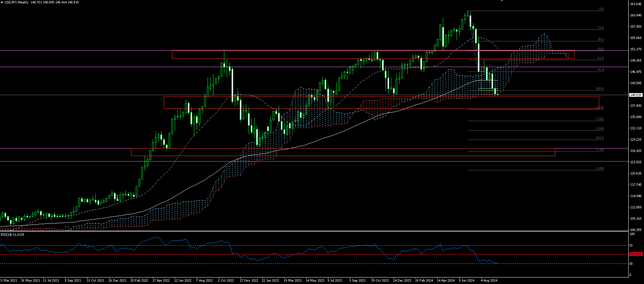
Task: Click RSI scale value 0 at the bottom
Action: click(x=630, y=275)
